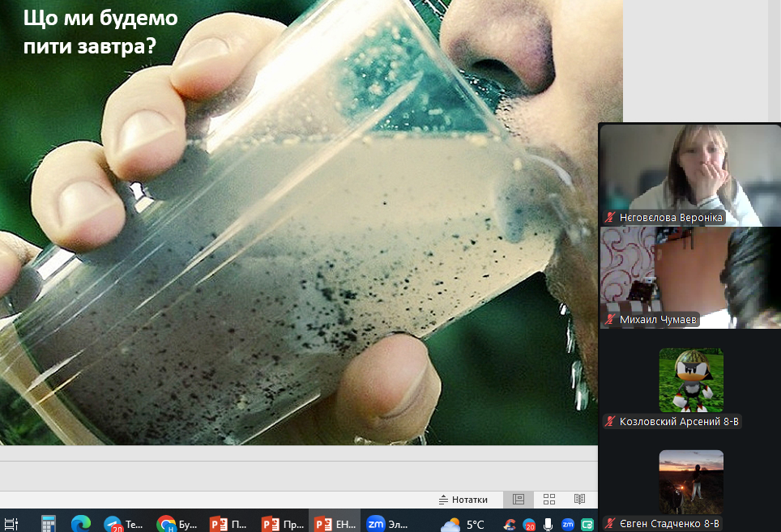Click the slide title "Що ми будемо пити завтра?"
The height and width of the screenshot is (532, 781).
click(100, 32)
